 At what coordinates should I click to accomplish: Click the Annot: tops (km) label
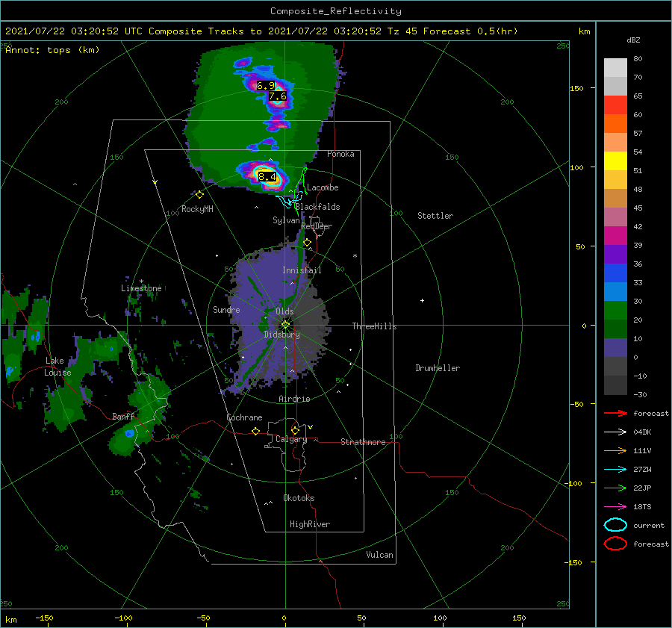coord(52,50)
